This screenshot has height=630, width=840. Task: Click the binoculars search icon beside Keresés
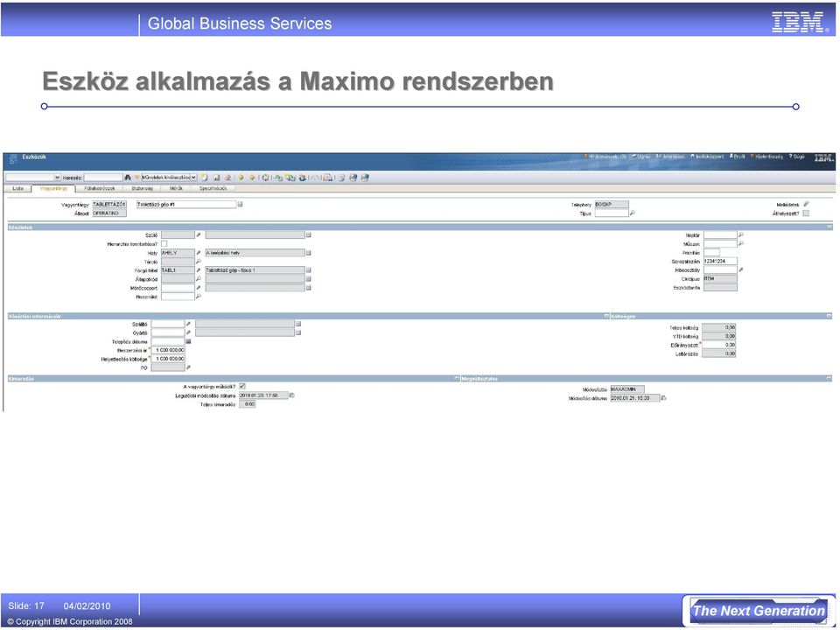[x=128, y=178]
